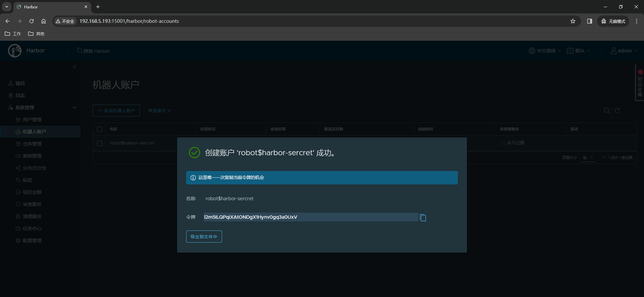
Task: Click the info icon in the blue banner
Action: (193, 178)
